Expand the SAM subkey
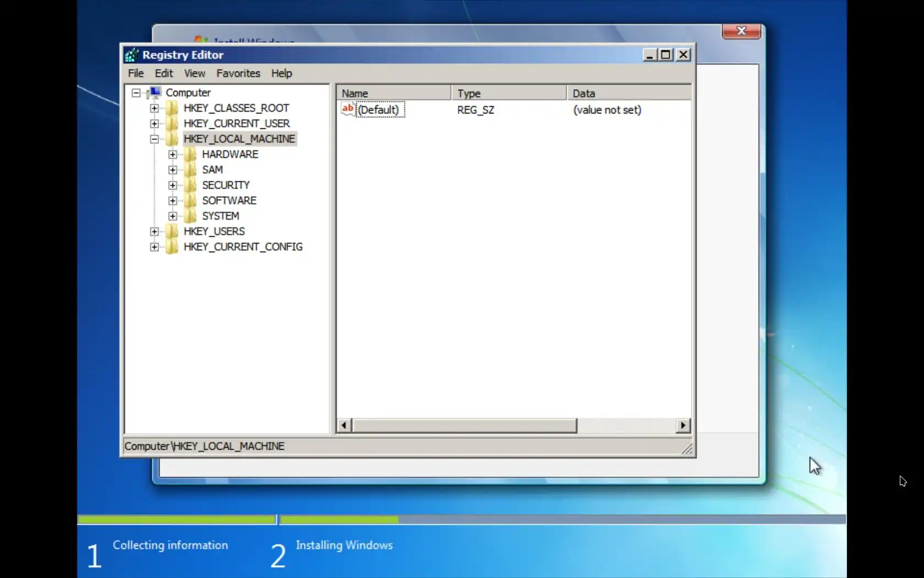 coord(173,170)
